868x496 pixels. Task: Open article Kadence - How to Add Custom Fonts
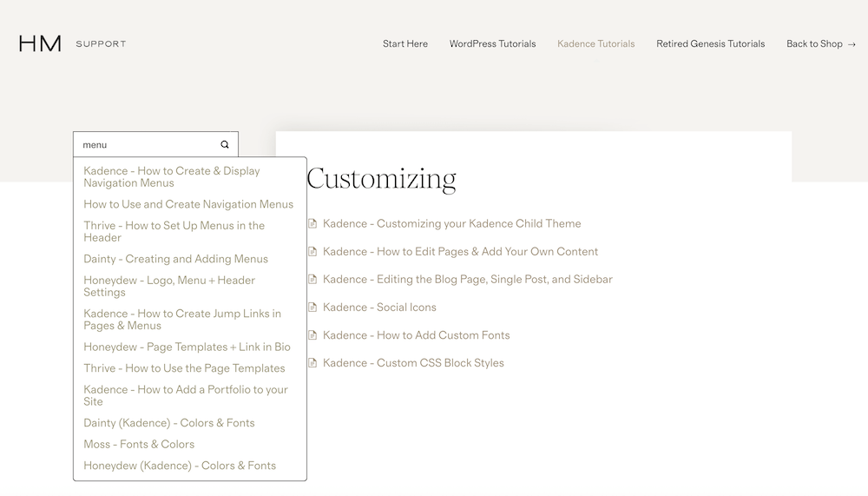click(417, 335)
